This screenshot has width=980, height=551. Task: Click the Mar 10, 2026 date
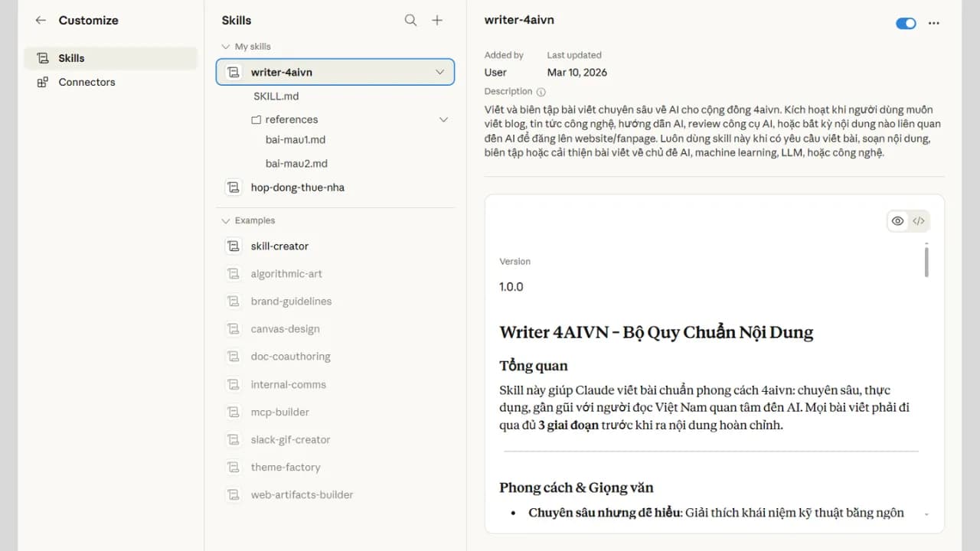point(577,73)
